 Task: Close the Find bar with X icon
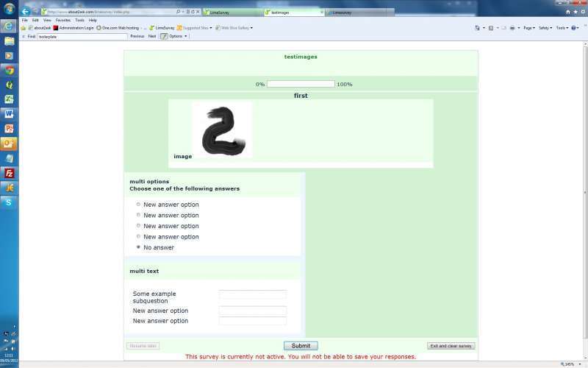click(x=23, y=35)
